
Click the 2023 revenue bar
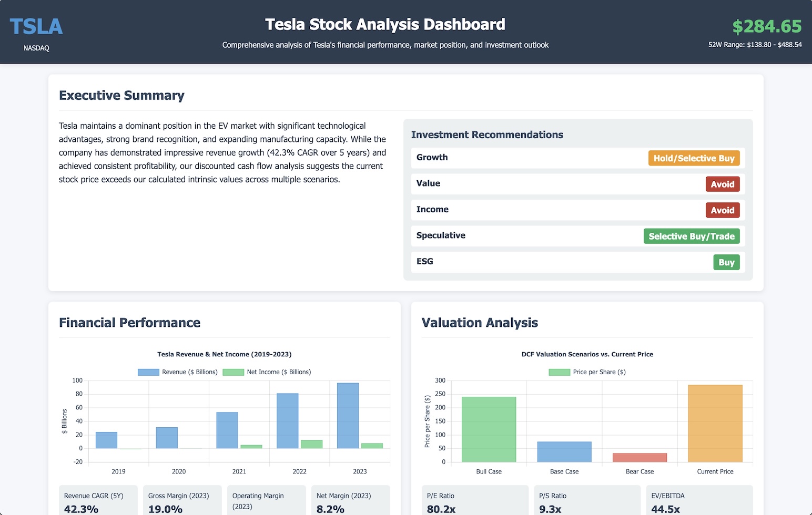(x=348, y=415)
